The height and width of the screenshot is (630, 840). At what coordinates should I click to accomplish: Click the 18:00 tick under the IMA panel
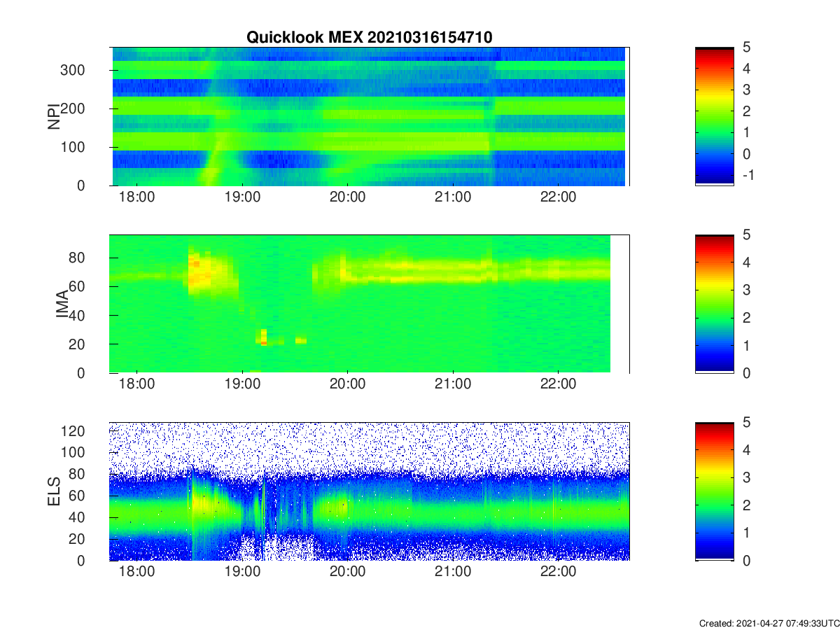pyautogui.click(x=137, y=385)
